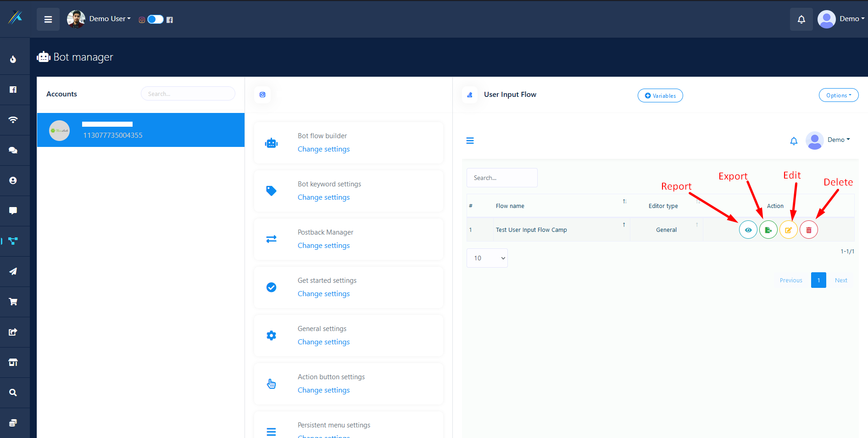Image resolution: width=868 pixels, height=438 pixels.
Task: Open Change settings for Bot flow builder
Action: point(324,149)
